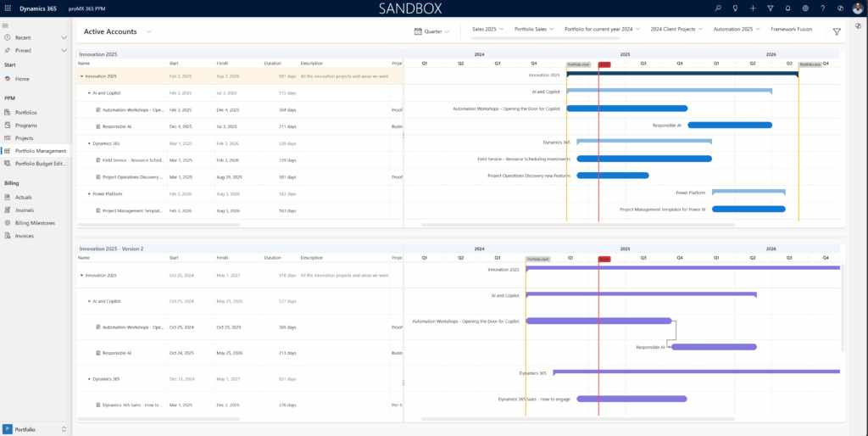This screenshot has height=436, width=868.
Task: Click the plus quick create icon
Action: tap(753, 8)
